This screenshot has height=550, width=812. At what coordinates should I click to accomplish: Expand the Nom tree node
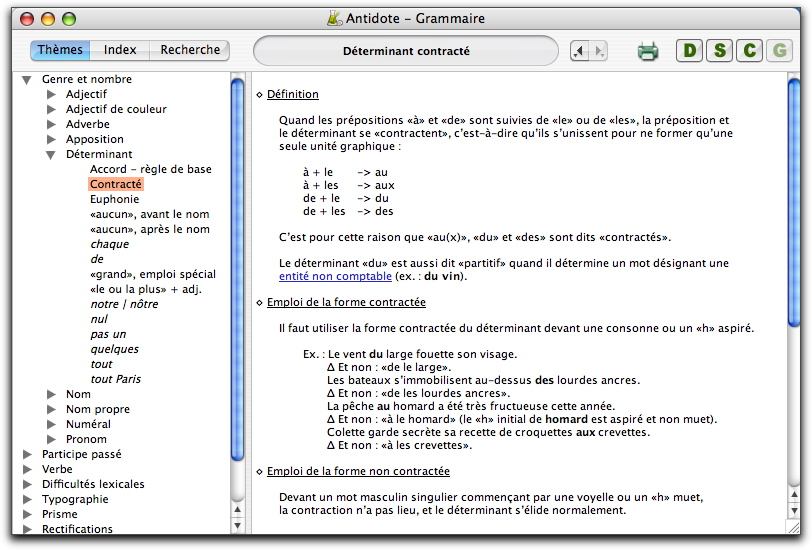click(51, 394)
